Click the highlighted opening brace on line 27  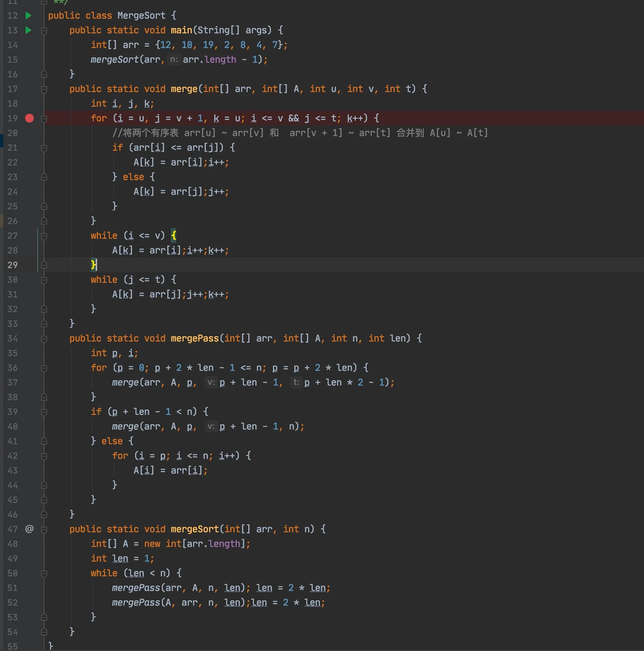(174, 235)
